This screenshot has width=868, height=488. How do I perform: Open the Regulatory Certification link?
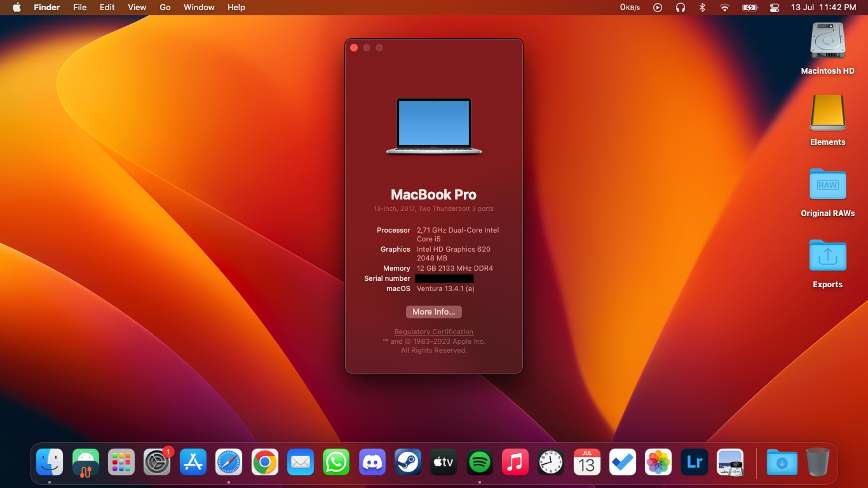(433, 331)
